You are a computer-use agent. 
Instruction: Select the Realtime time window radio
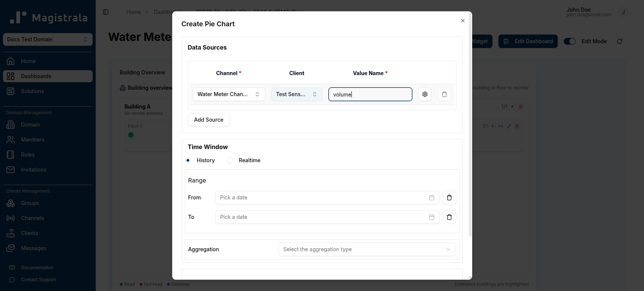coord(230,160)
